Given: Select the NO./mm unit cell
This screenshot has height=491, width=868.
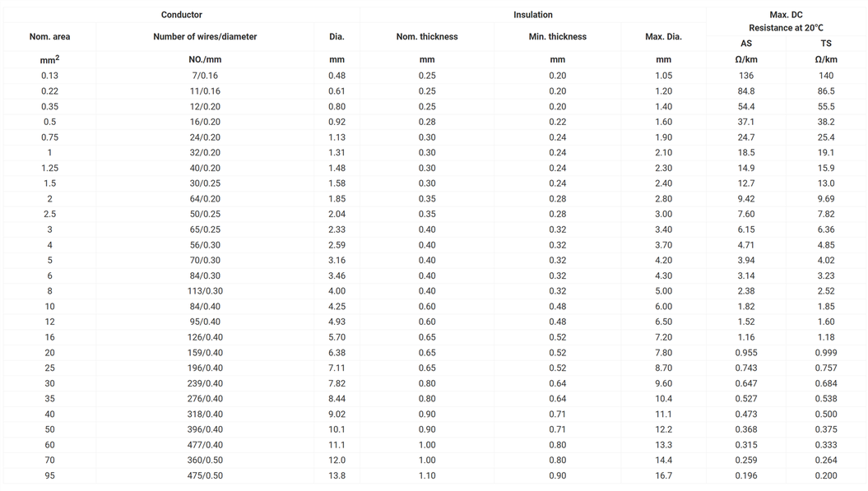Looking at the screenshot, I should coord(205,60).
